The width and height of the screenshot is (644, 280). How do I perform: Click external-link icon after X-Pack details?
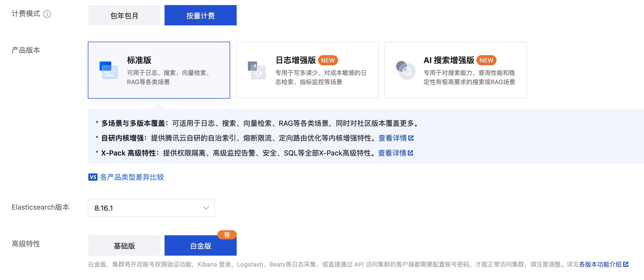(410, 153)
